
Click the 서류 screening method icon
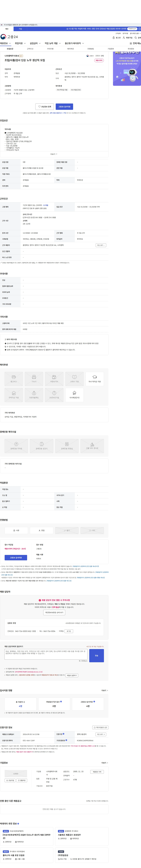[16, 530]
